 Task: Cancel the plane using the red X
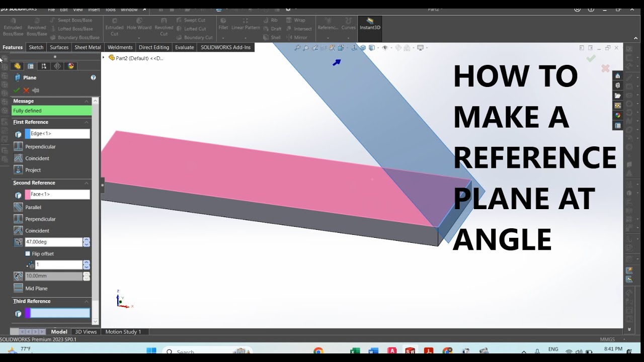[26, 90]
